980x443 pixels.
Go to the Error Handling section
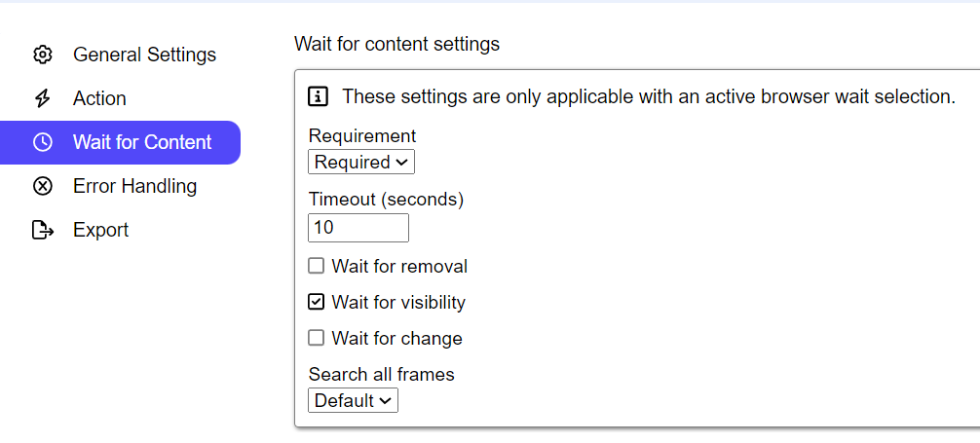[134, 186]
